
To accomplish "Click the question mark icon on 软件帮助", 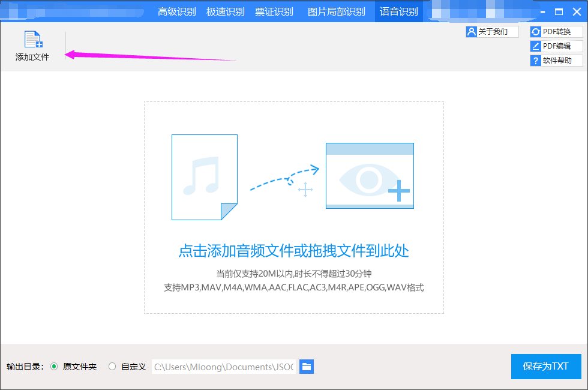I will [x=536, y=60].
